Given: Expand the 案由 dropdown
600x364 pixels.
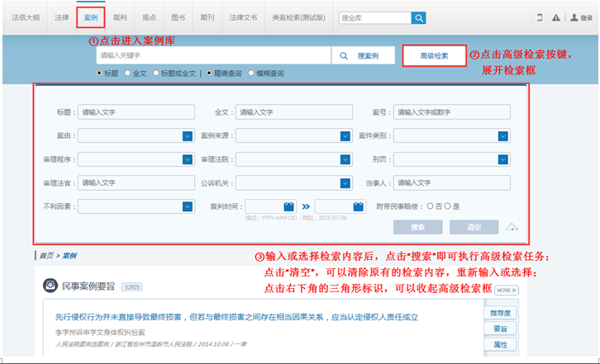Looking at the screenshot, I should coord(188,136).
